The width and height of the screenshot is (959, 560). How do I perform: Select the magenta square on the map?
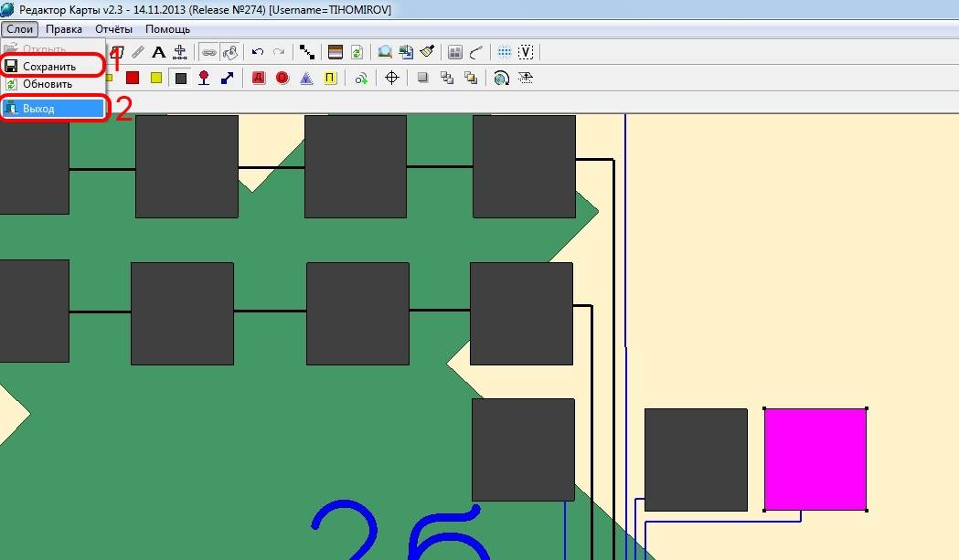[815, 460]
